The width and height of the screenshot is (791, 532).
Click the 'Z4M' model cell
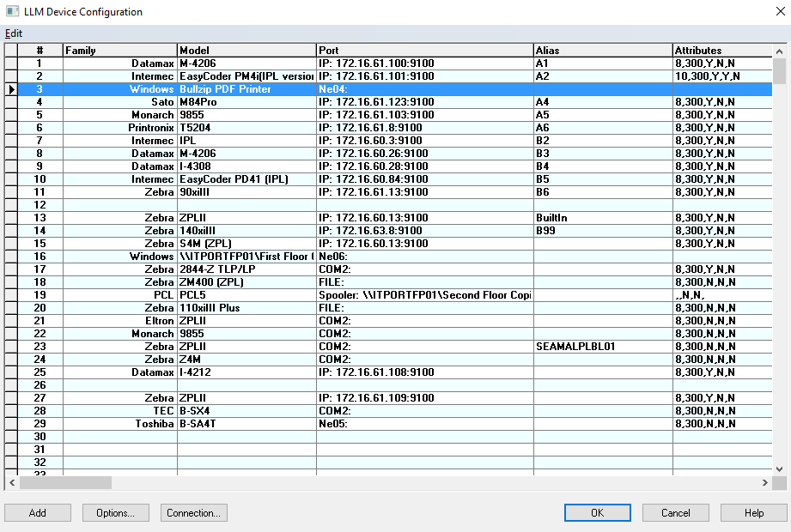[246, 360]
